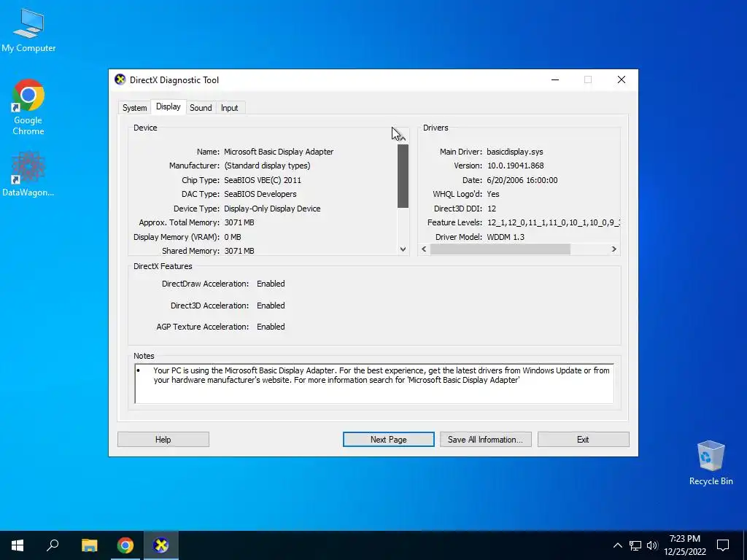This screenshot has width=747, height=560.
Task: Open taskbar search magnifier
Action: click(53, 545)
